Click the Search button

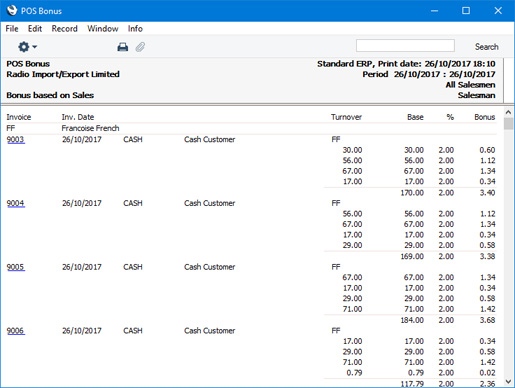pos(486,47)
